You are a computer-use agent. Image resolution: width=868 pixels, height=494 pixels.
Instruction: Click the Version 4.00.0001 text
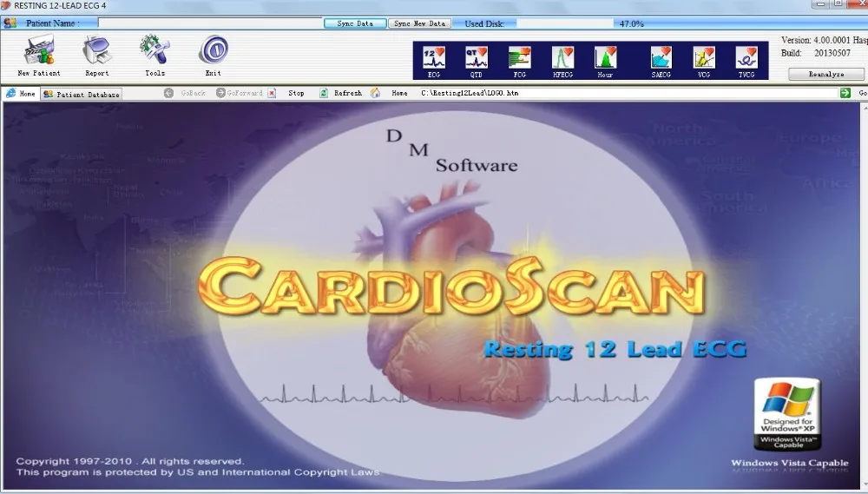[824, 40]
